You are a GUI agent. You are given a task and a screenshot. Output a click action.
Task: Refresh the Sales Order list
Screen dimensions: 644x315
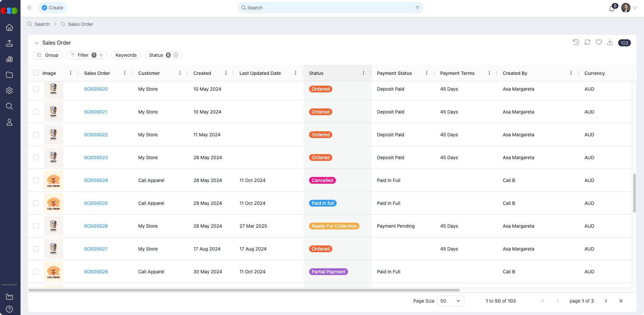pyautogui.click(x=587, y=42)
